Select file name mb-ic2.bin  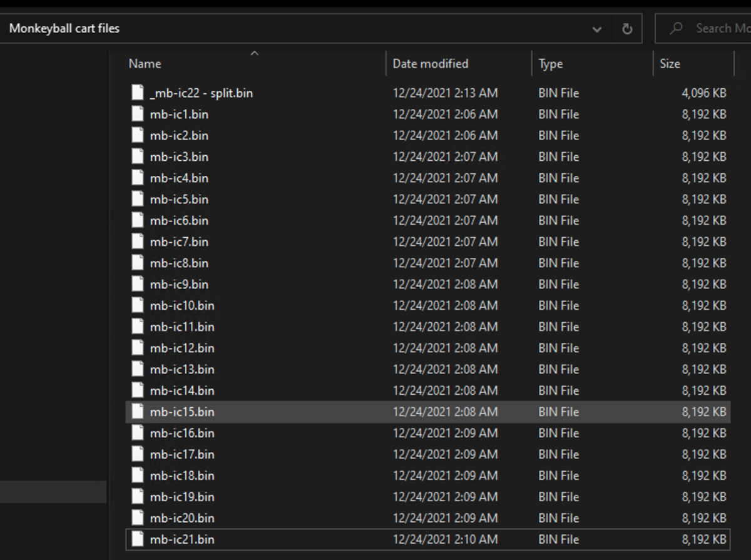click(179, 136)
